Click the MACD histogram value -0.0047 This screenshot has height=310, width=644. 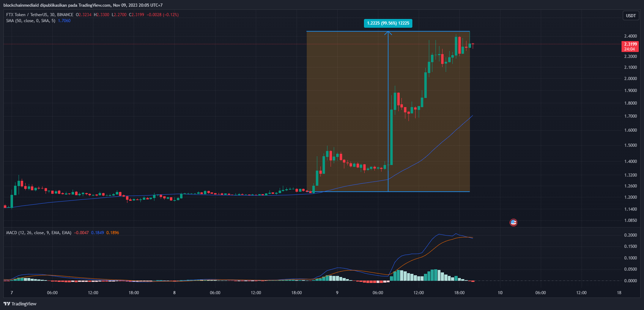click(x=81, y=233)
